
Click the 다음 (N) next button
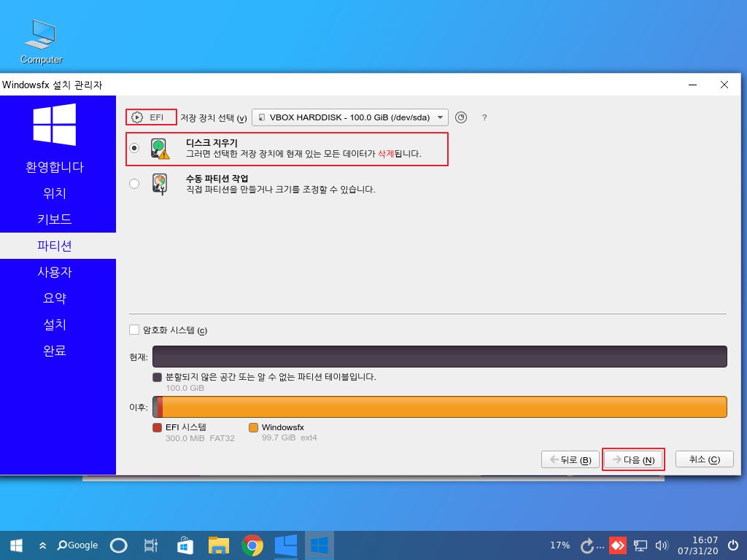point(633,459)
